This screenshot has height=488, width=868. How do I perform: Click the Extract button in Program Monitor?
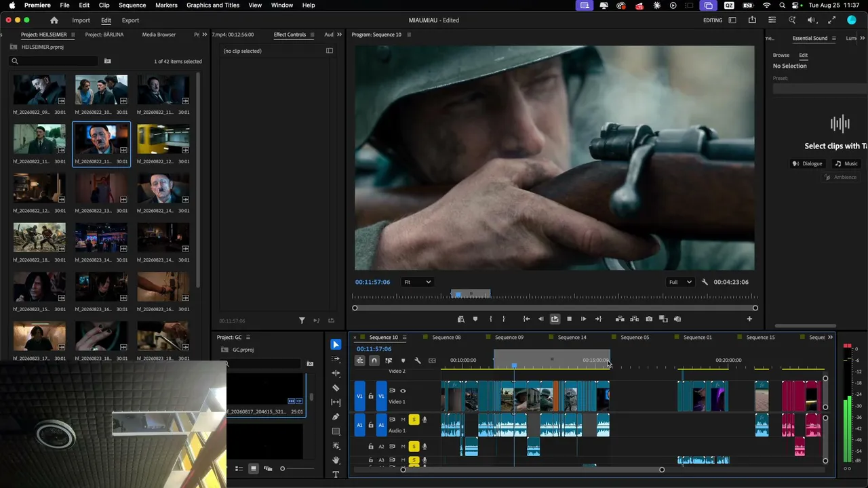click(x=634, y=319)
